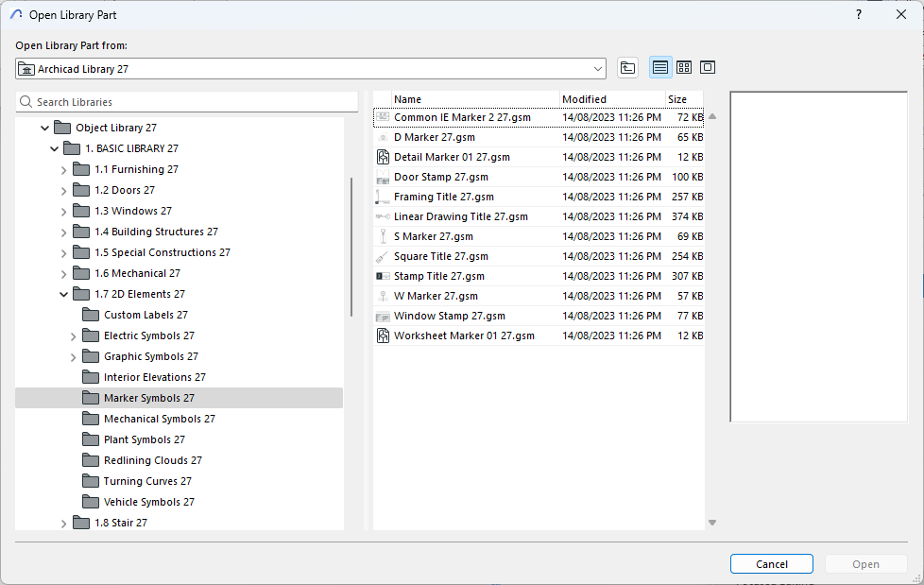Click the folder icon of 1.8 Stair 27
This screenshot has height=585, width=924.
tap(81, 523)
